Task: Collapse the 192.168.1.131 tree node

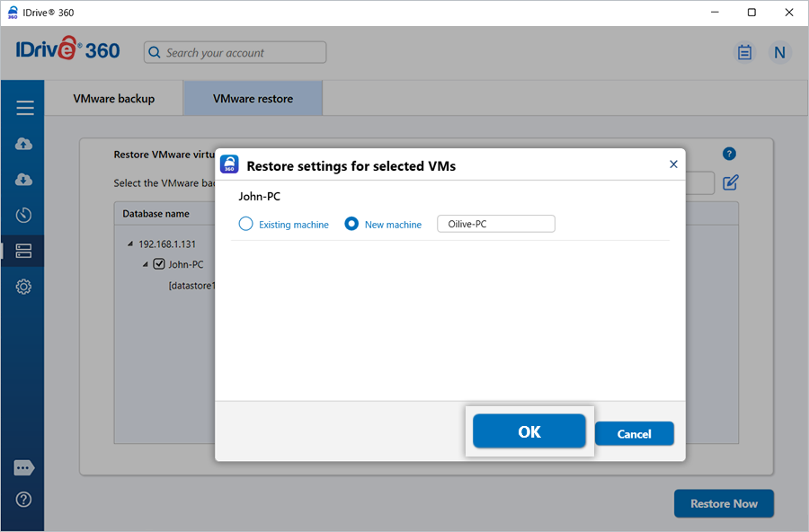Action: [x=130, y=244]
